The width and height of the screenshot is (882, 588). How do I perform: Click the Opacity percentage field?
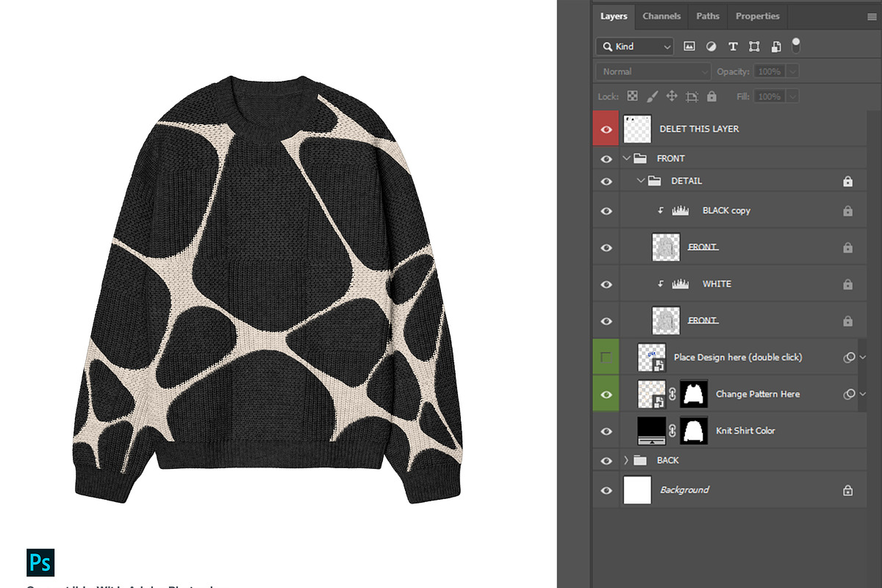[770, 71]
